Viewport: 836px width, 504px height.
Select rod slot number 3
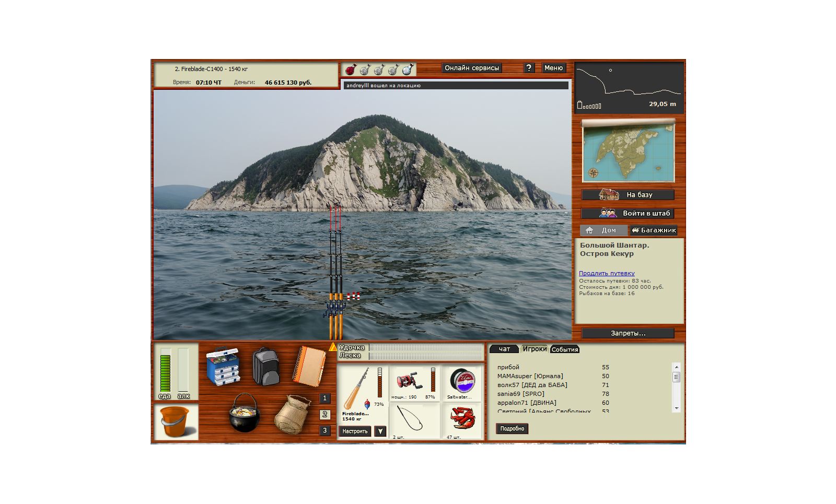[x=324, y=431]
